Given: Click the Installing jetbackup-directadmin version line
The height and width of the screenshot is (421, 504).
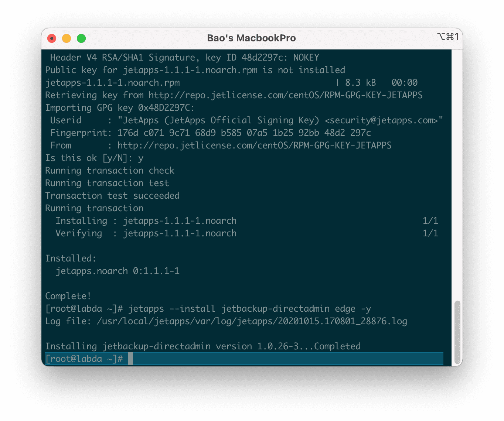Looking at the screenshot, I should coord(202,346).
